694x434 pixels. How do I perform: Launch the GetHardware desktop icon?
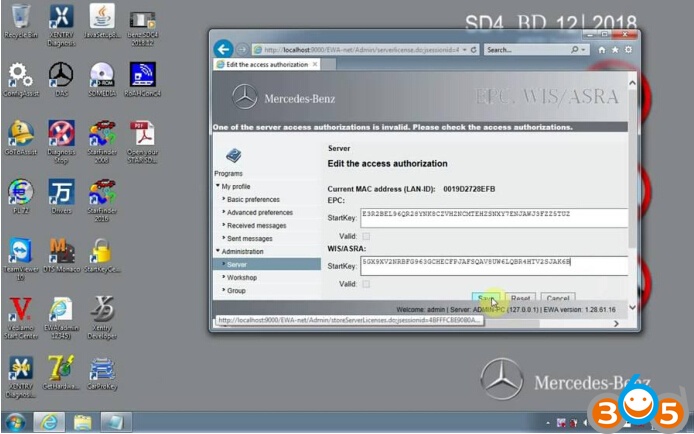pyautogui.click(x=62, y=373)
